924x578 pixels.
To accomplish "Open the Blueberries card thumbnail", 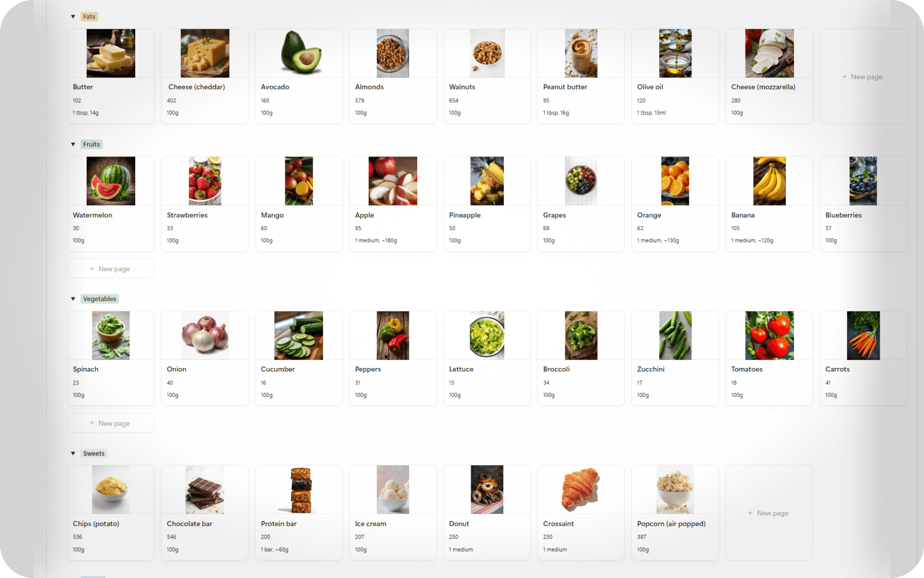I will click(x=863, y=181).
